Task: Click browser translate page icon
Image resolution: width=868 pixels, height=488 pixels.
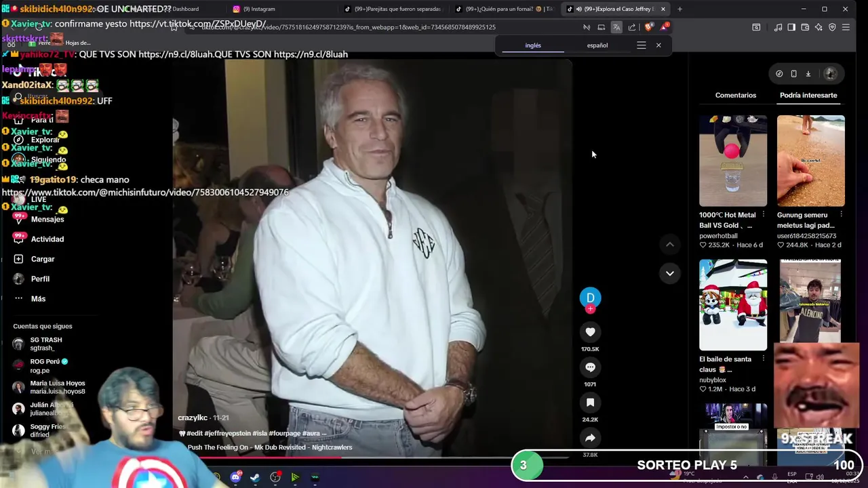Action: click(616, 27)
